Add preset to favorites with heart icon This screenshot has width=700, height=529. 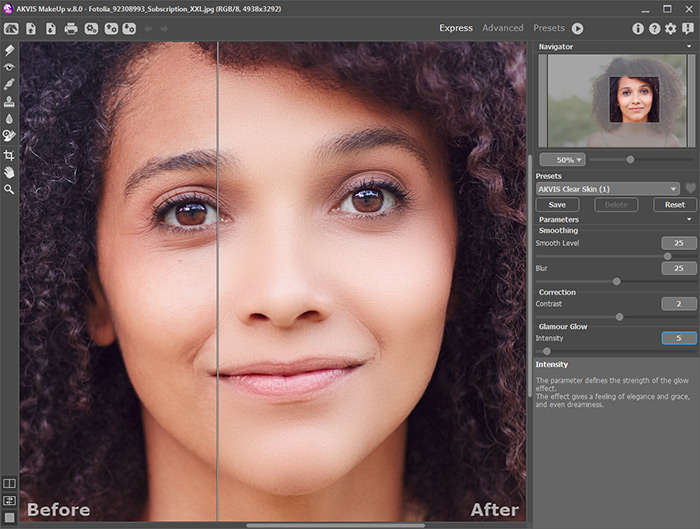(690, 188)
